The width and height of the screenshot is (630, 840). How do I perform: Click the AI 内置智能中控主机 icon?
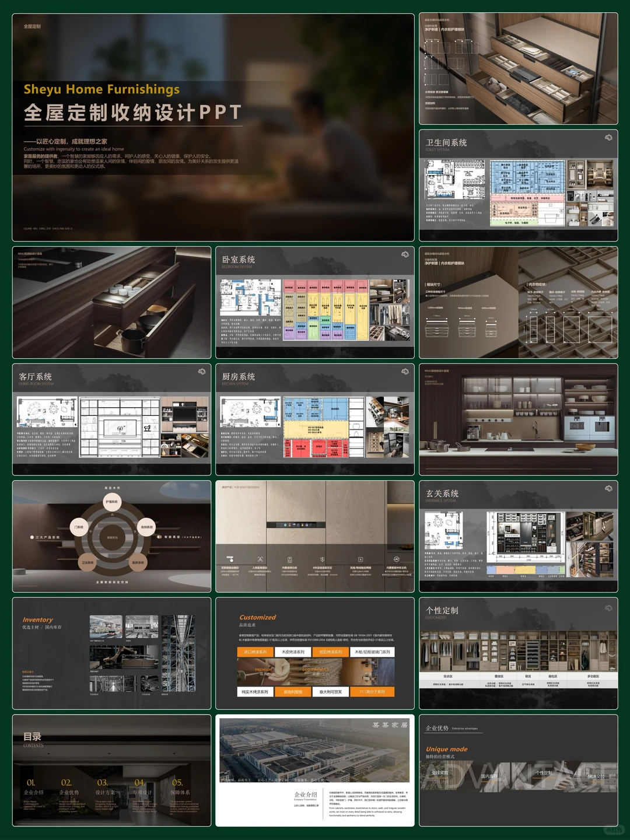pos(397,559)
